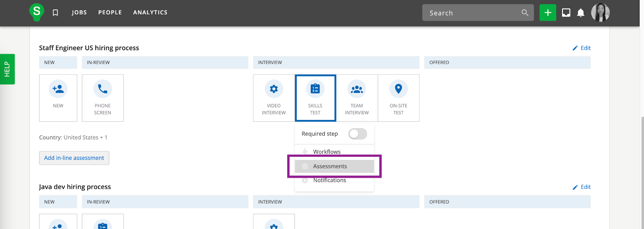Viewport: 644px width, 229px height.
Task: Open the inbox messages icon
Action: [x=566, y=13]
